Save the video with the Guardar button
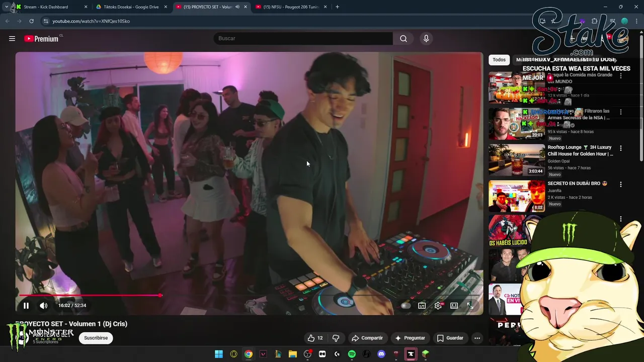Screen dimensions: 644x362 pos(450,338)
